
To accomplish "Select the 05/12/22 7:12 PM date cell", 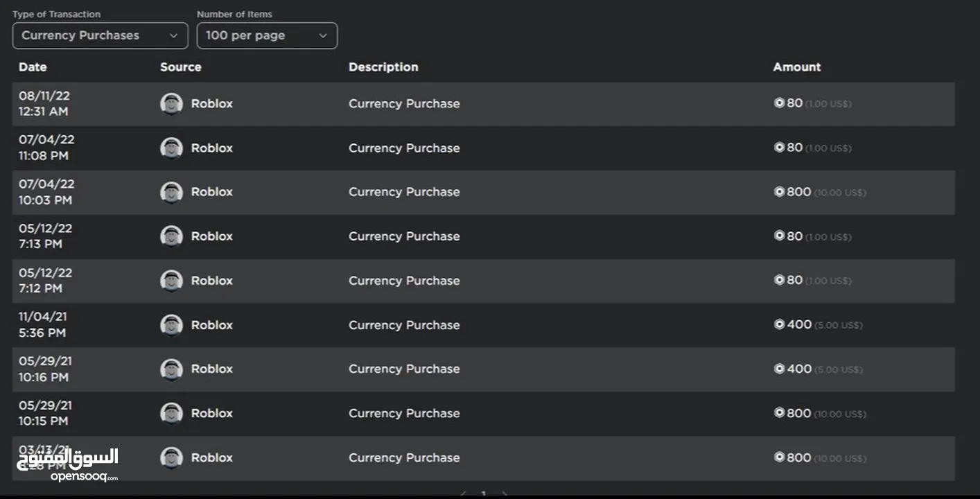I will (x=45, y=281).
